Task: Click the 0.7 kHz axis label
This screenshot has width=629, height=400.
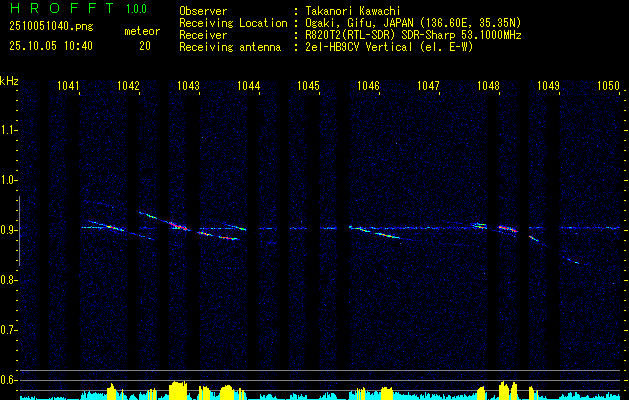Action: pos(8,330)
